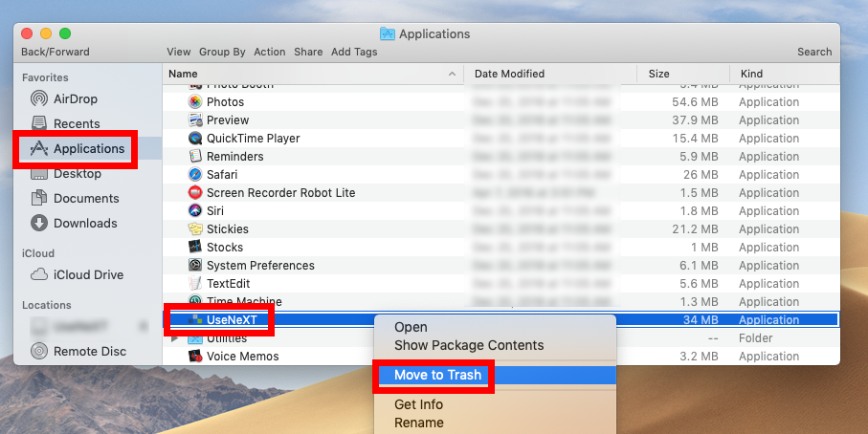Screen dimensions: 868x434
Task: Click the Remote Disc icon
Action: tap(38, 351)
